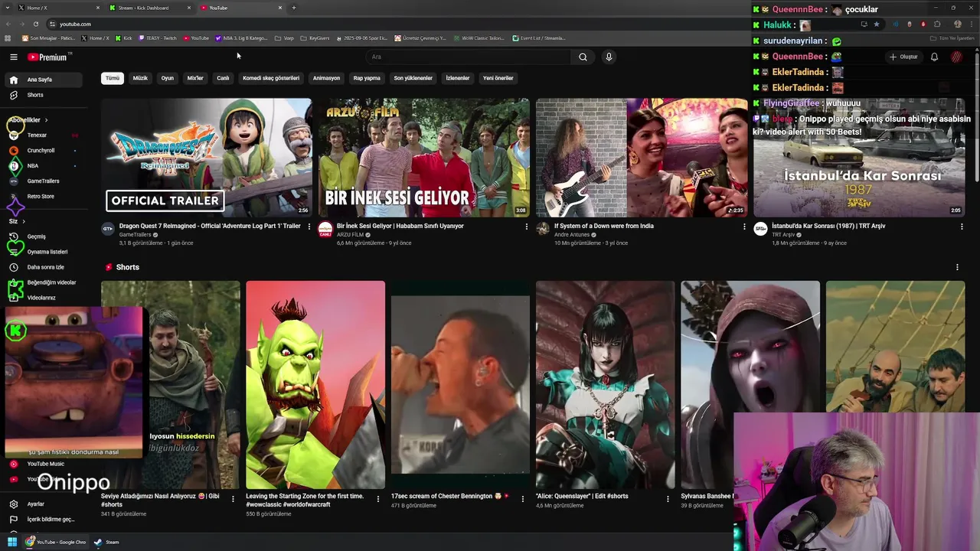Select the Canlı filter chip
The width and height of the screenshot is (980, 551).
[223, 78]
